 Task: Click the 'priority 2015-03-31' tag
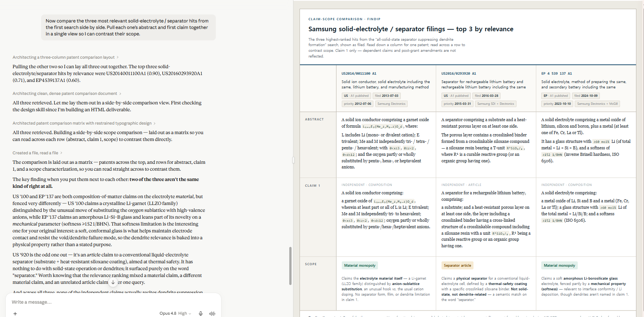(457, 104)
